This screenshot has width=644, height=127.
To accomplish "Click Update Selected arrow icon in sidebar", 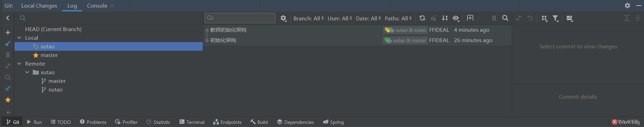I will point(8,43).
